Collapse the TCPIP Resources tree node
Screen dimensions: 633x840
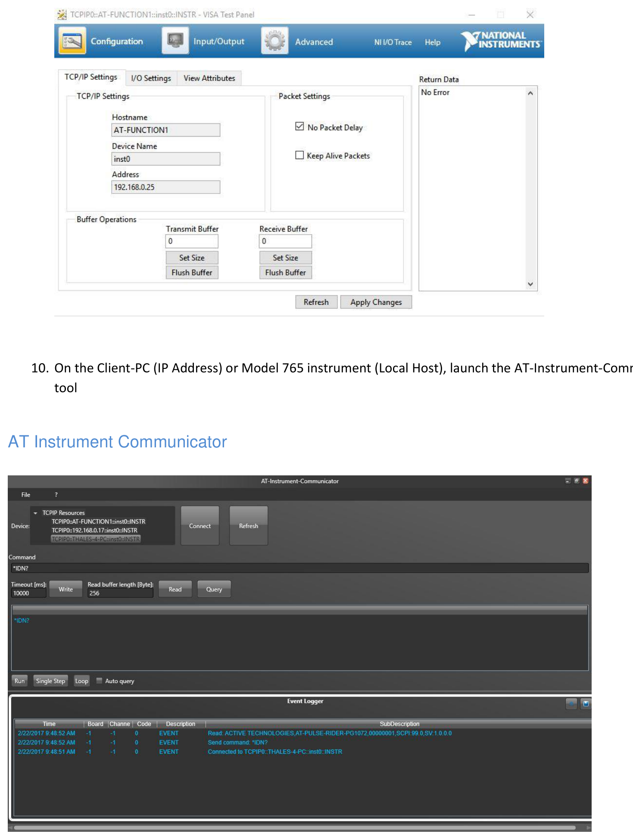click(35, 513)
